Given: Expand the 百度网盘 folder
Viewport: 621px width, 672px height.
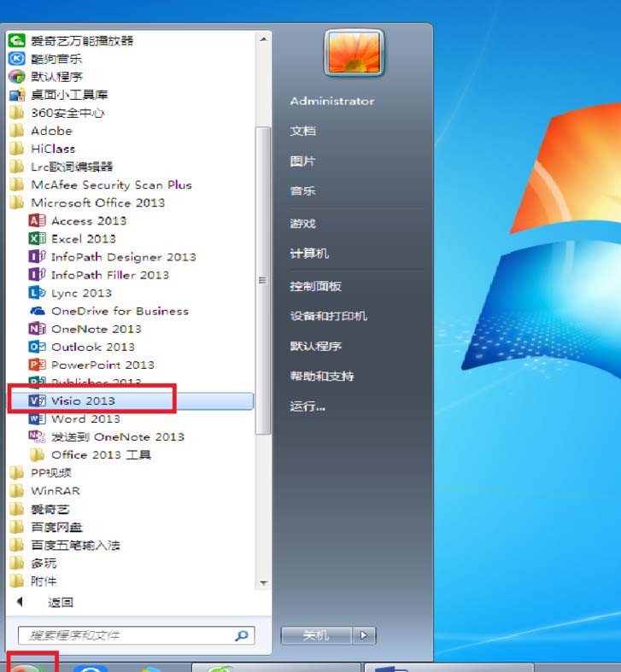Looking at the screenshot, I should tap(45, 527).
